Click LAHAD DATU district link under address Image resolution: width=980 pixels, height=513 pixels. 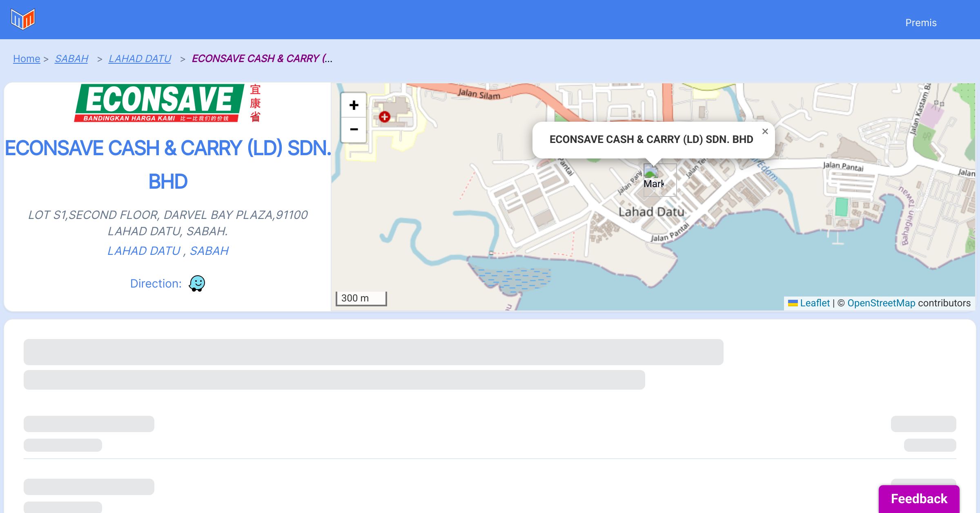tap(144, 251)
